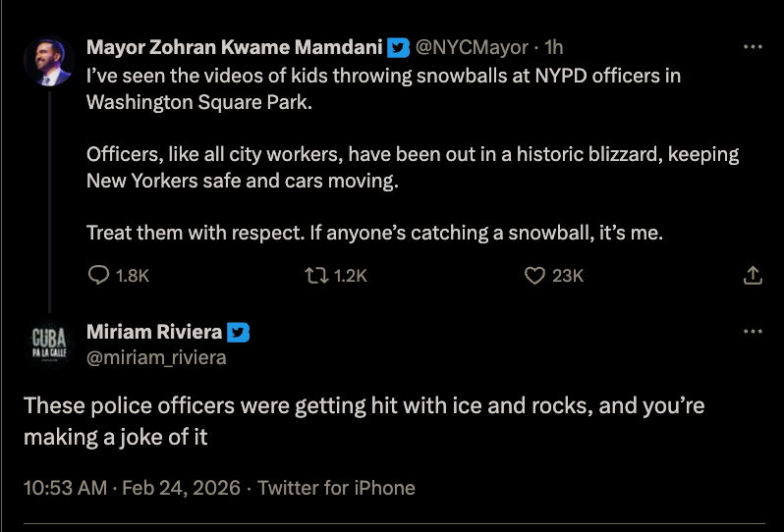Click Mayor Mamdani's profile picture
This screenshot has height=532, width=784.
point(48,61)
